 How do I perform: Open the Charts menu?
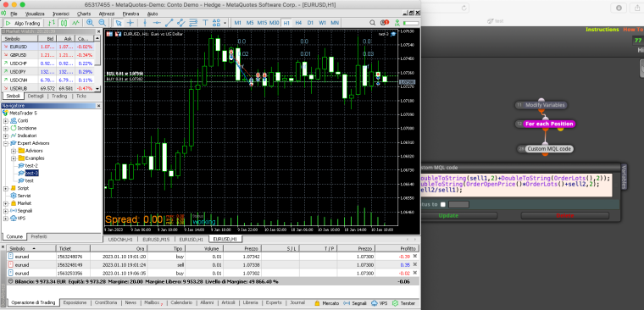coord(84,14)
